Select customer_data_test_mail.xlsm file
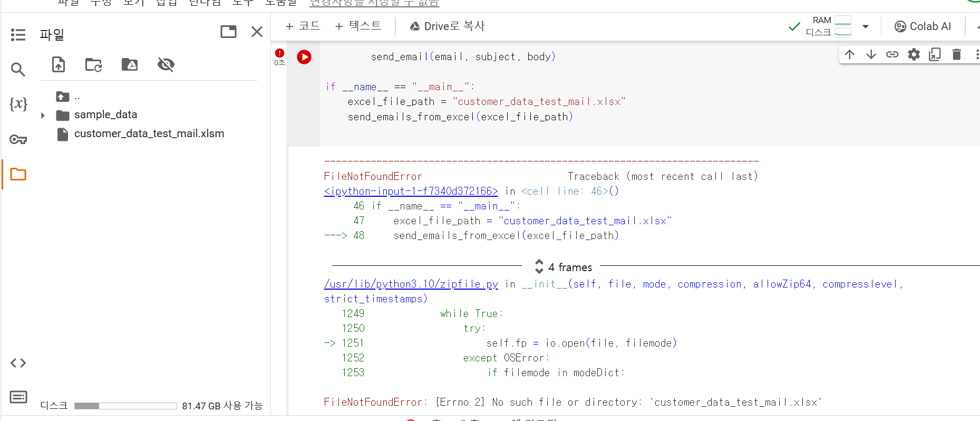Viewport: 980px width, 421px height. [149, 133]
